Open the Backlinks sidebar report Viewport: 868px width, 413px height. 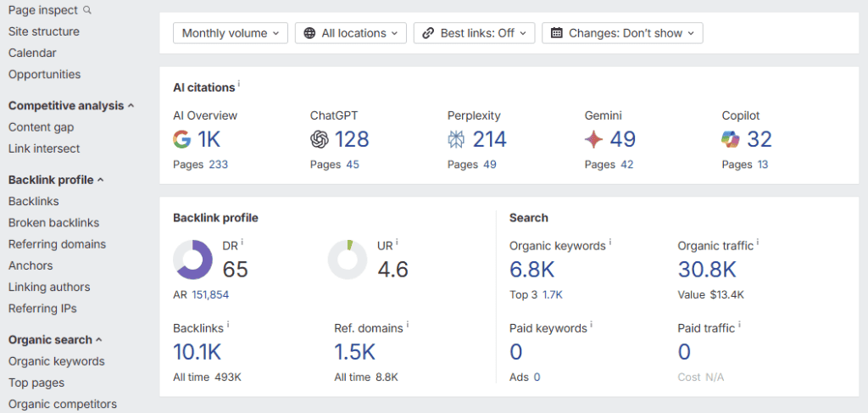pos(33,202)
